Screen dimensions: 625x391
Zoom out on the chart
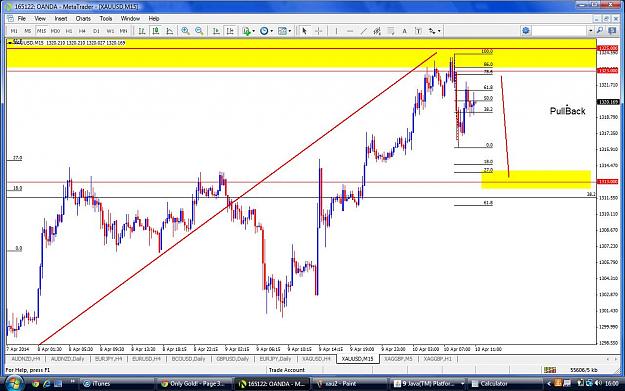coord(199,31)
